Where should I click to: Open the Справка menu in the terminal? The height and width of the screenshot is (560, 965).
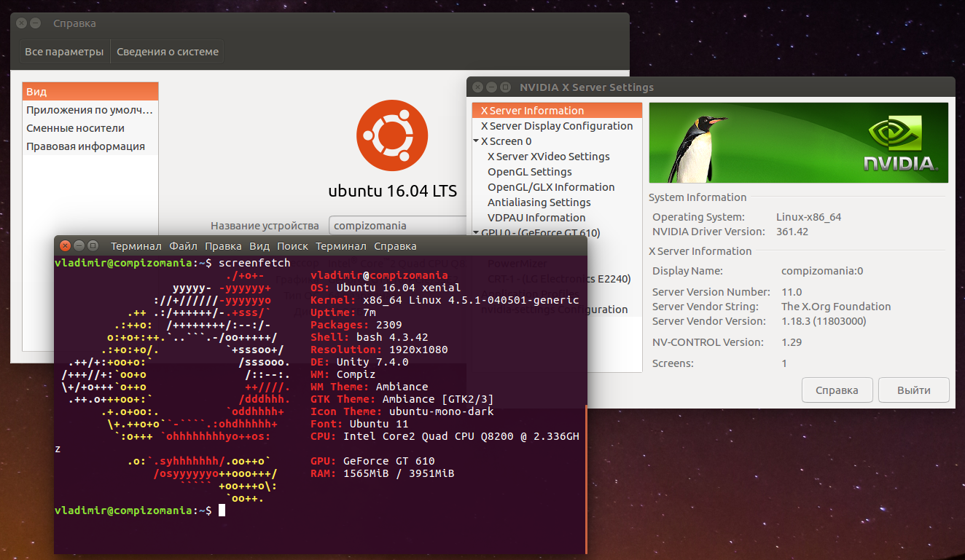(395, 246)
